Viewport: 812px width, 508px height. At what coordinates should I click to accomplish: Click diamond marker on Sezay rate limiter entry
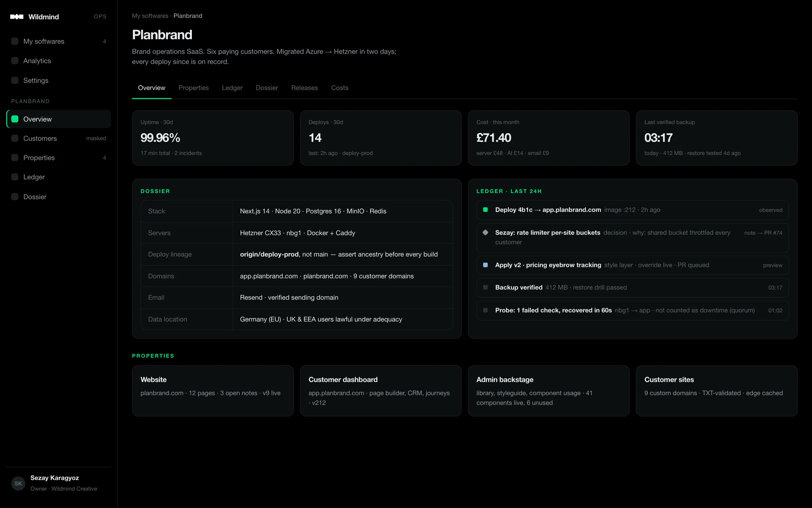pos(485,232)
